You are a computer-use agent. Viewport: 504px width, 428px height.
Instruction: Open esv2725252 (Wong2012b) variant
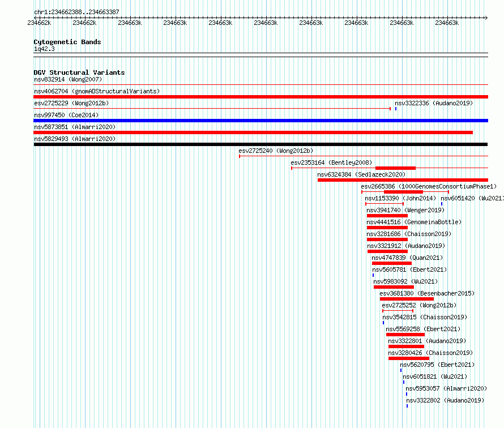(419, 305)
